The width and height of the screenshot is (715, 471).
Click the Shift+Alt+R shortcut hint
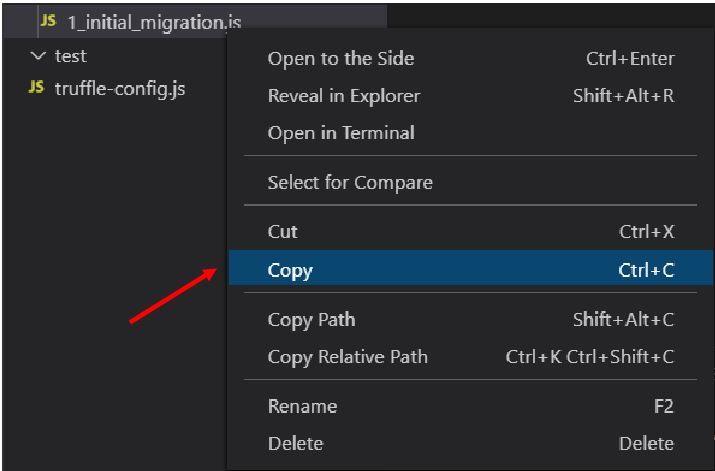[623, 96]
